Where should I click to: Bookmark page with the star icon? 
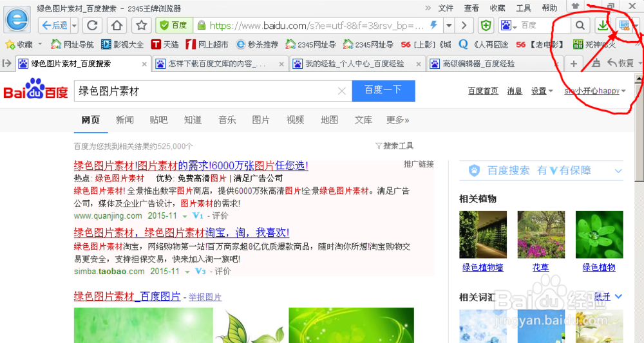[x=142, y=26]
